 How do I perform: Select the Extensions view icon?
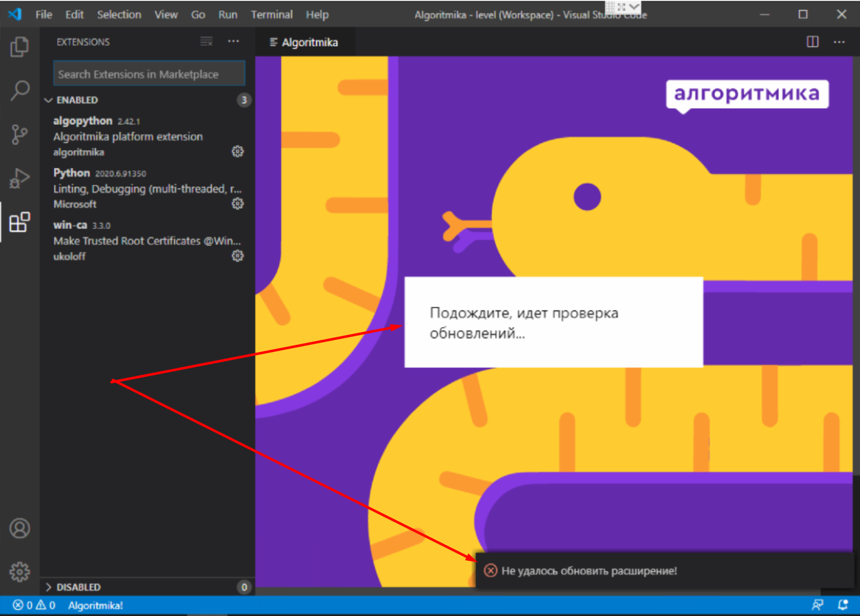pyautogui.click(x=19, y=222)
